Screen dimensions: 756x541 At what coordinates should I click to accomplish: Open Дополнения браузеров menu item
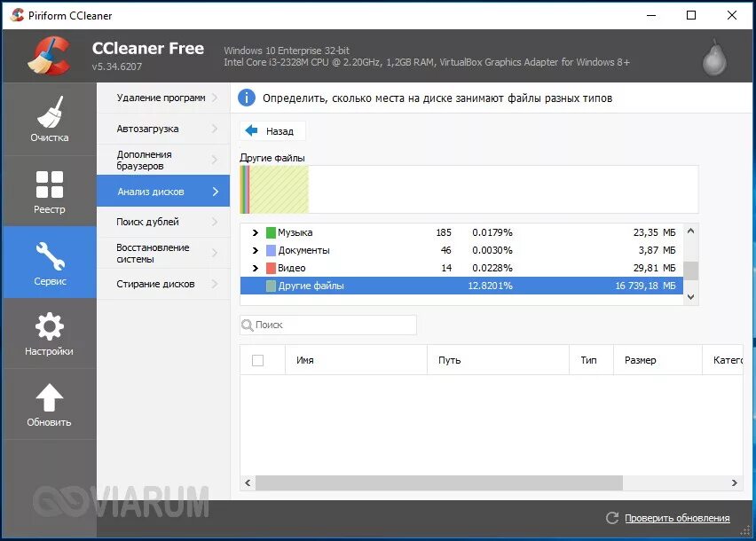(163, 160)
